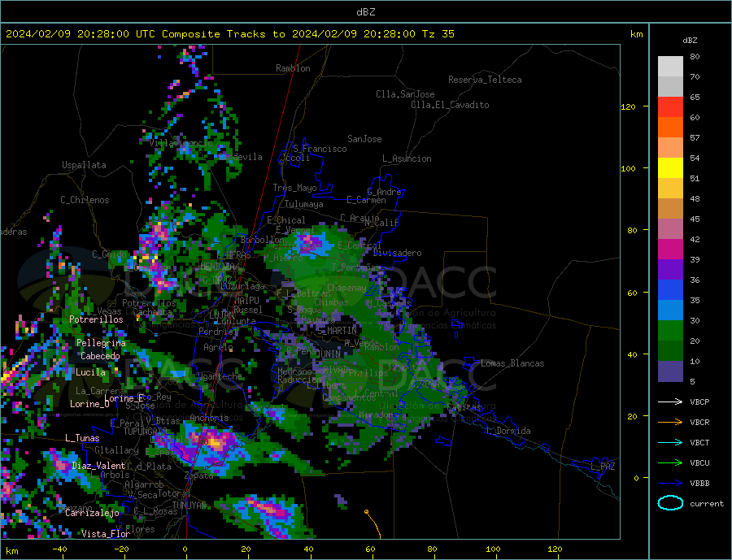732x560 pixels.
Task: Click the S_Francisco label
Action: pos(320,149)
